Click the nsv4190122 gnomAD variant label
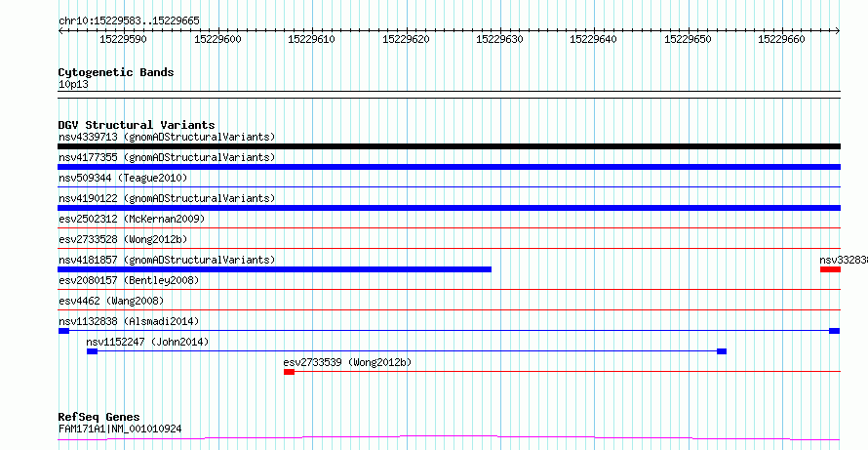The image size is (868, 450). (x=167, y=198)
